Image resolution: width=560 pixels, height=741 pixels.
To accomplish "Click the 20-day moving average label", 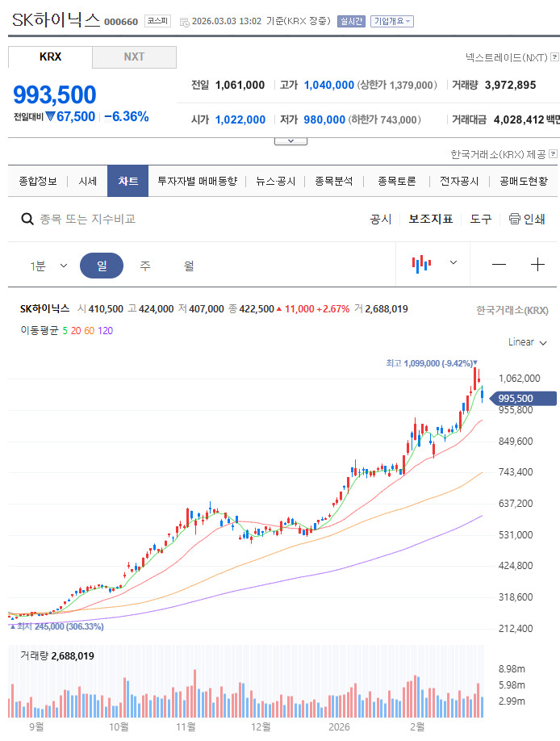I will [x=76, y=331].
